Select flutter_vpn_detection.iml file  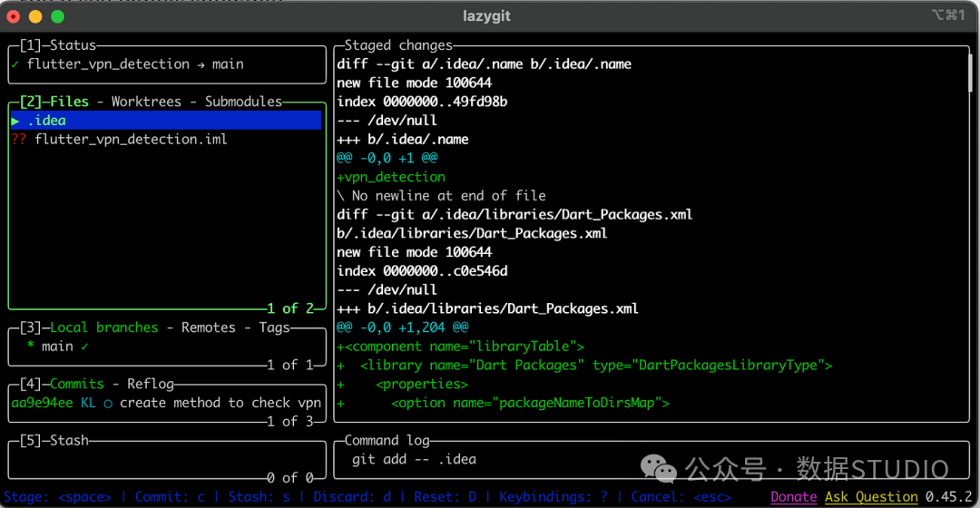[x=131, y=140]
